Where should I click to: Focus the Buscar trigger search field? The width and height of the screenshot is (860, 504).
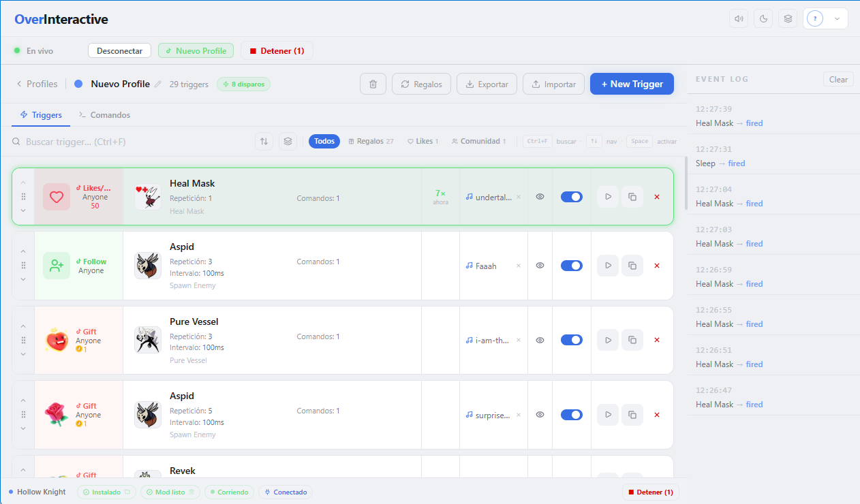[x=129, y=142]
